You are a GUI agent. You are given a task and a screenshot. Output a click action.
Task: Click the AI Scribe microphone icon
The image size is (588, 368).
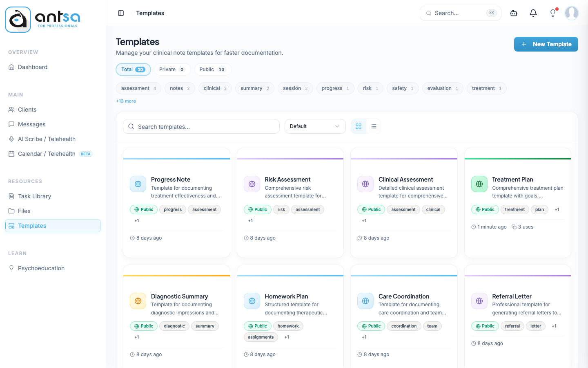pyautogui.click(x=11, y=139)
